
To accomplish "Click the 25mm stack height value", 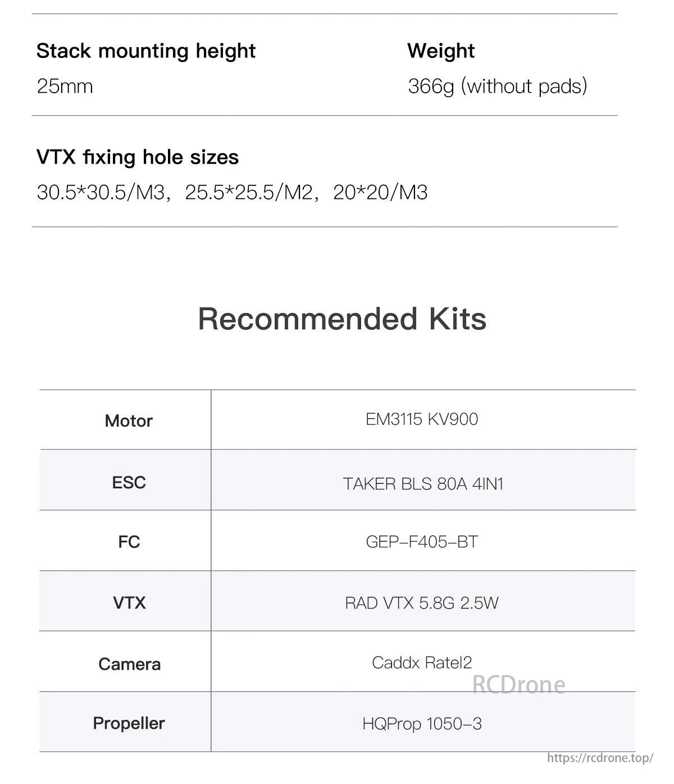I will click(x=65, y=87).
